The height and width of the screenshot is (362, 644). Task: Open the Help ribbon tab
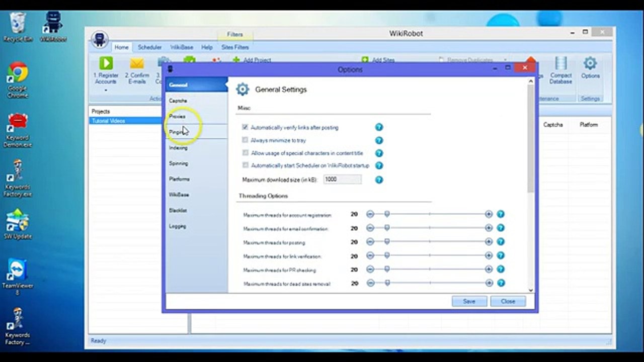tap(207, 47)
